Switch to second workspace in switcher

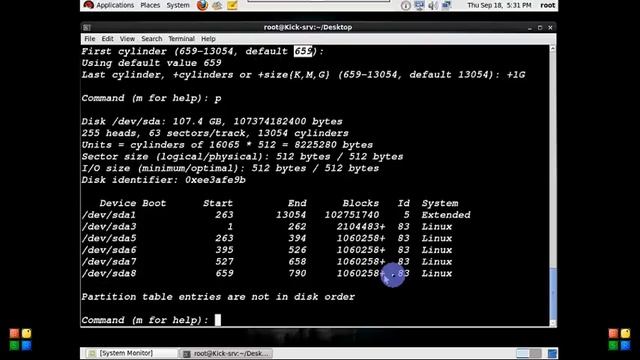(535, 353)
